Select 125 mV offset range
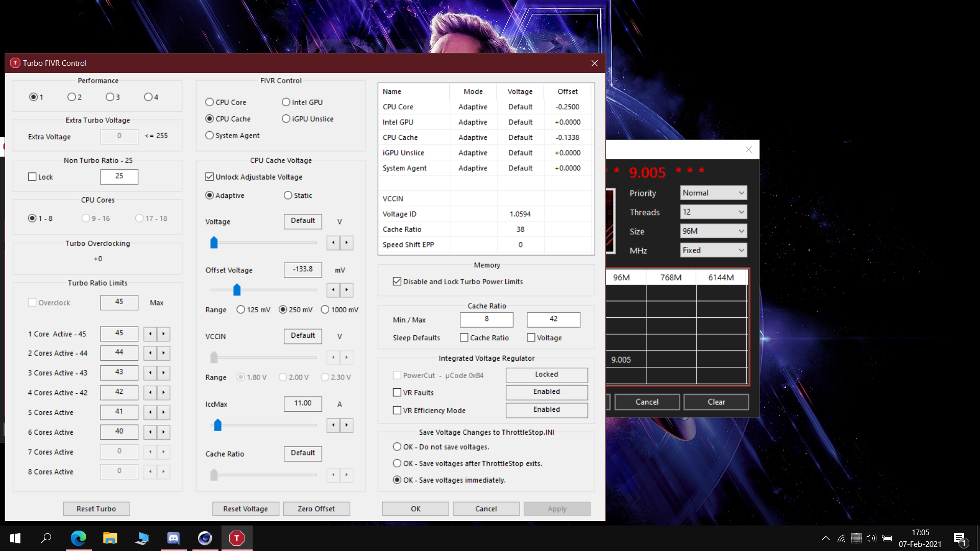The image size is (980, 551). (254, 310)
